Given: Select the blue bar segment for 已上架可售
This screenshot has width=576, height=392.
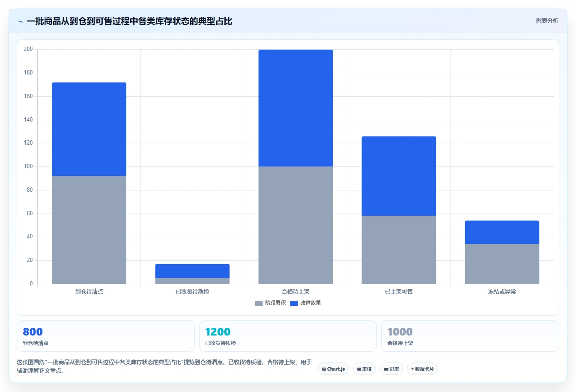Looking at the screenshot, I should tap(399, 176).
